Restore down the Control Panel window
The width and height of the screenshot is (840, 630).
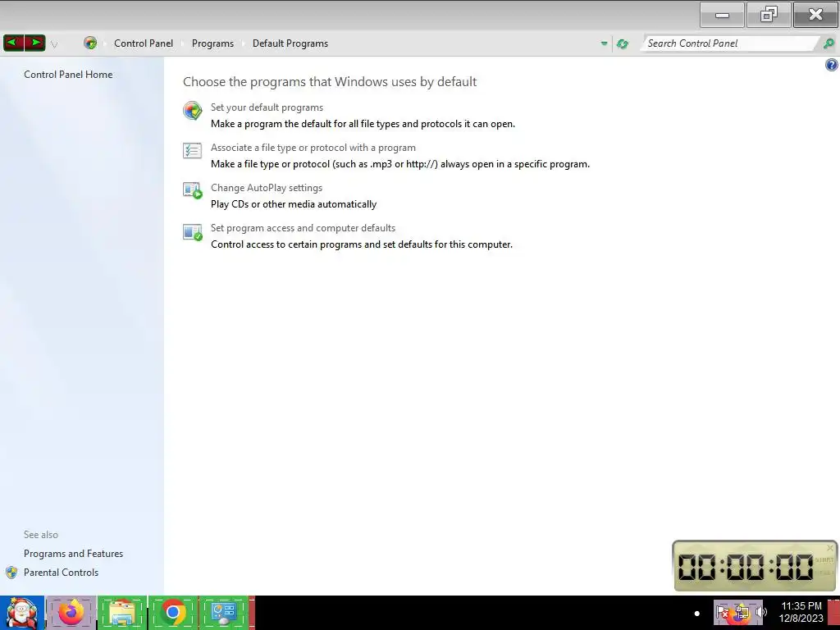pos(769,15)
